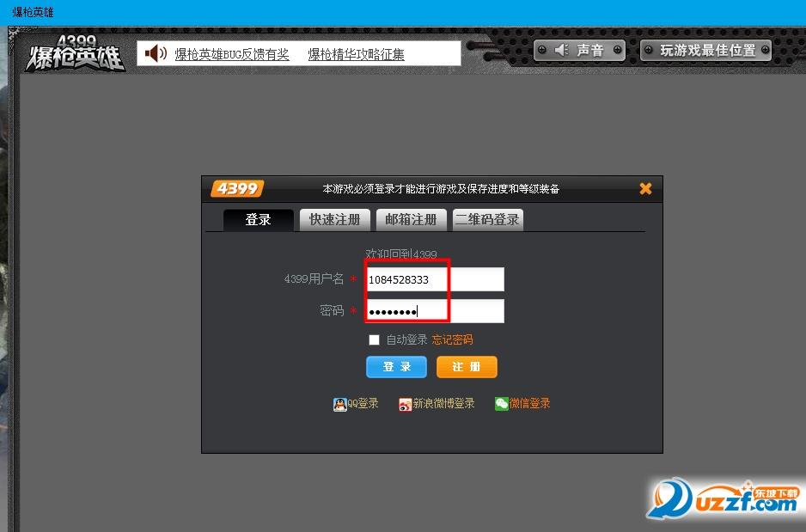
Task: Focus the 密码 password field
Action: click(x=435, y=311)
